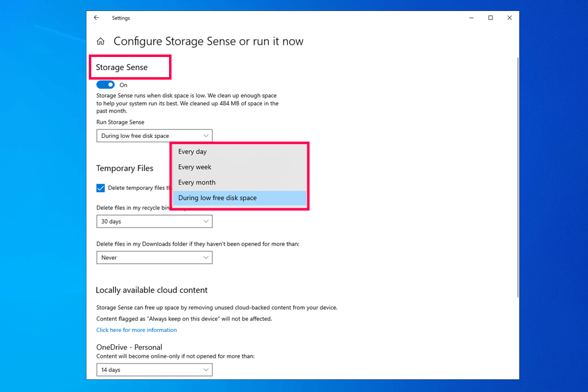The width and height of the screenshot is (588, 392).
Task: Go to Settings home via house icon
Action: click(x=100, y=42)
